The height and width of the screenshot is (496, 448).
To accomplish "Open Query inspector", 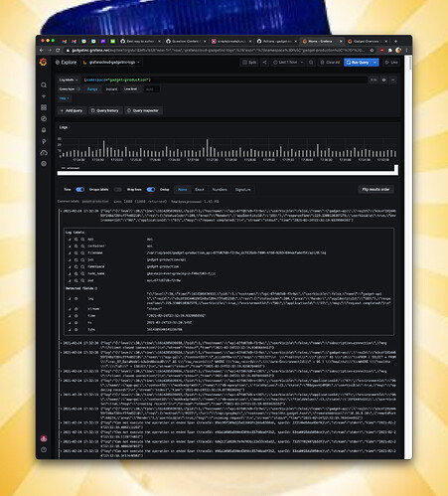I will [143, 110].
